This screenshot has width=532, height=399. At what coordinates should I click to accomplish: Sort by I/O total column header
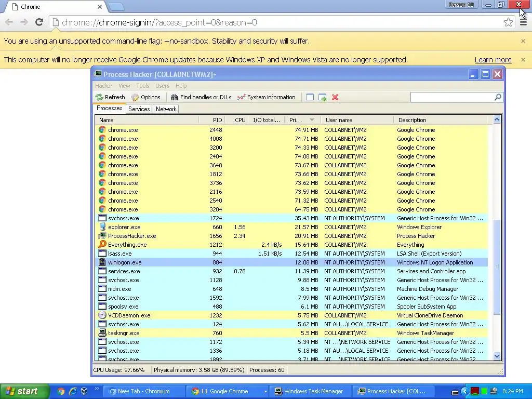coord(267,120)
